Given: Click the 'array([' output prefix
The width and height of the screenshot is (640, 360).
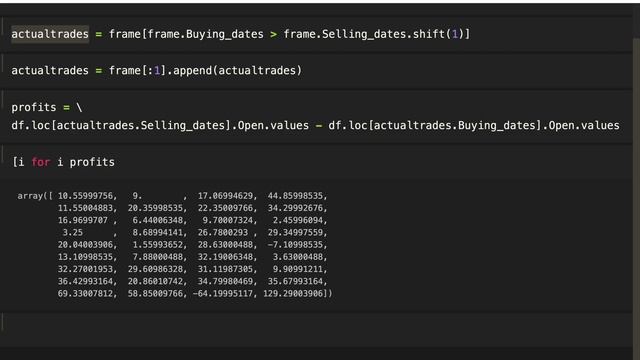Looking at the screenshot, I should pyautogui.click(x=35, y=196).
